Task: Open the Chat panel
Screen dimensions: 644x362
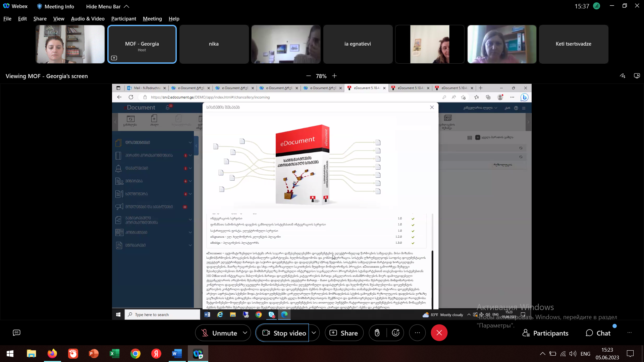Action: pyautogui.click(x=598, y=333)
